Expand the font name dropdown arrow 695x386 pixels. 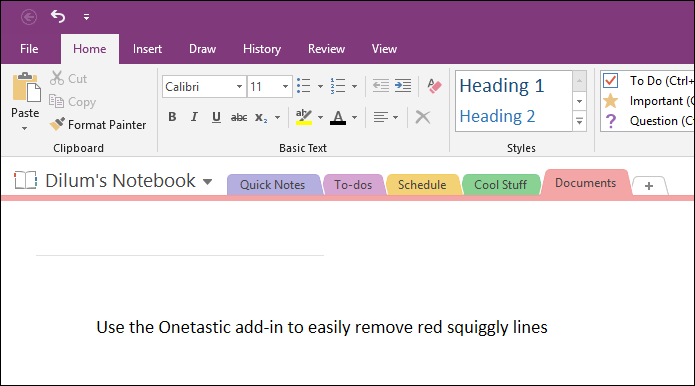239,86
